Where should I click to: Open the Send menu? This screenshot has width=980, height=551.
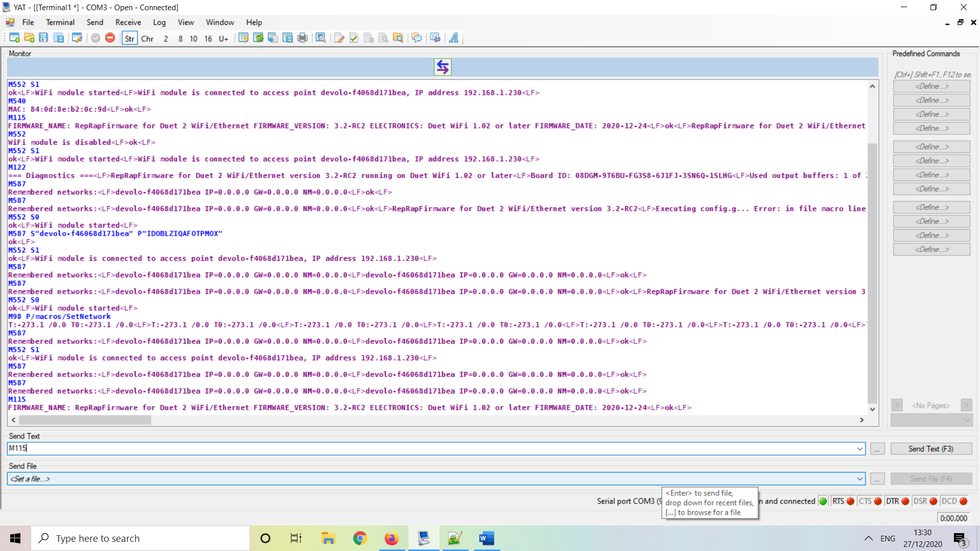(x=95, y=22)
